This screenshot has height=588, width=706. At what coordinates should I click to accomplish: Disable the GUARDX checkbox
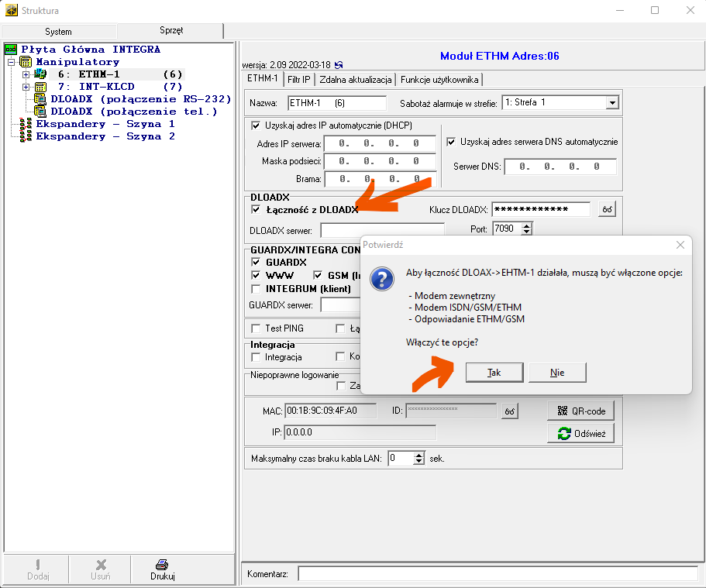pyautogui.click(x=257, y=263)
